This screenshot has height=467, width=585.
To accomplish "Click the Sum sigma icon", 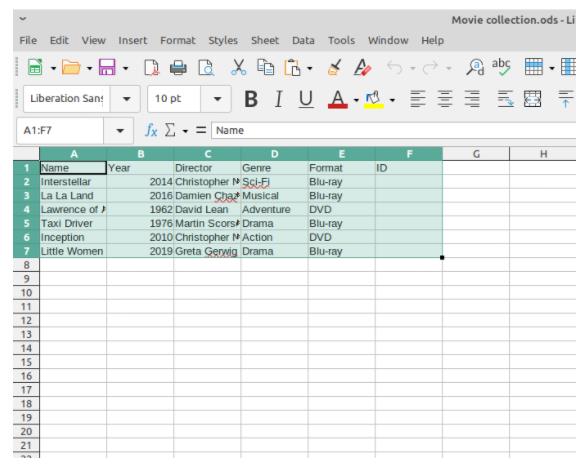I will [170, 131].
